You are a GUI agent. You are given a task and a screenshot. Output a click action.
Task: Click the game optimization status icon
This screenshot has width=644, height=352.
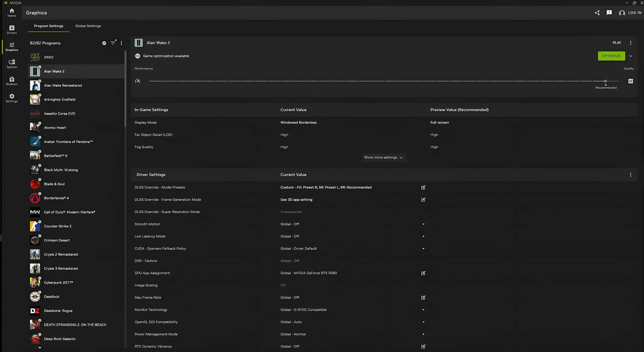pos(137,56)
